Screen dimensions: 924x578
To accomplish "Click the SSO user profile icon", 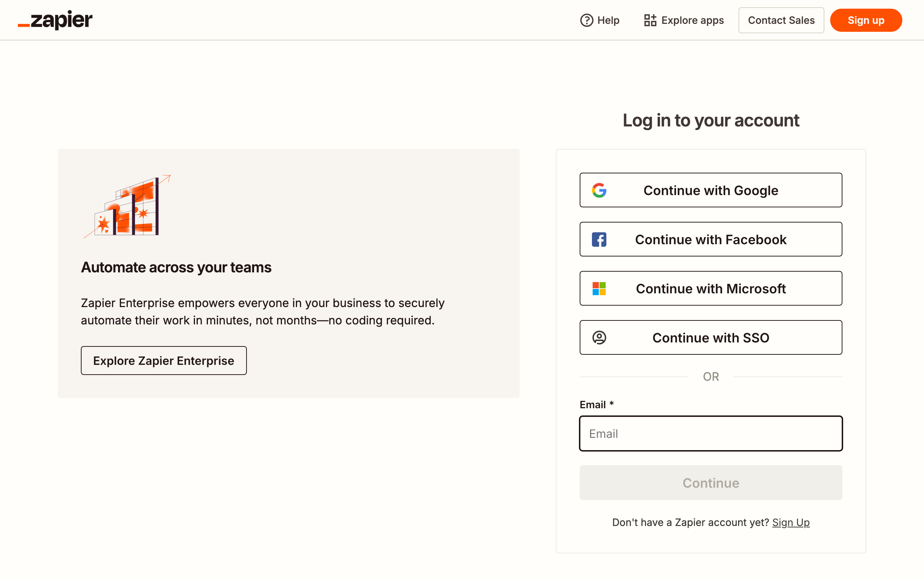I will 599,337.
